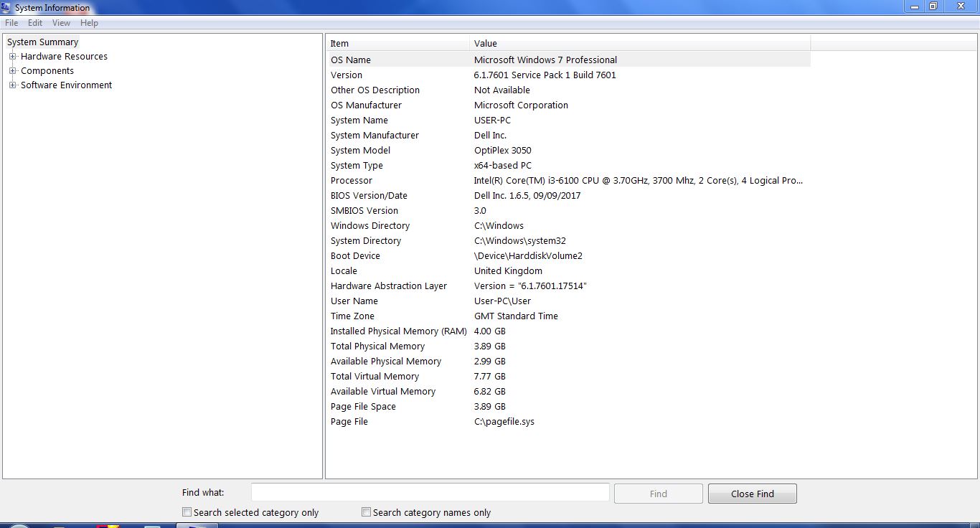Click the System Information title bar icon
The height and width of the screenshot is (528, 980).
click(7, 7)
